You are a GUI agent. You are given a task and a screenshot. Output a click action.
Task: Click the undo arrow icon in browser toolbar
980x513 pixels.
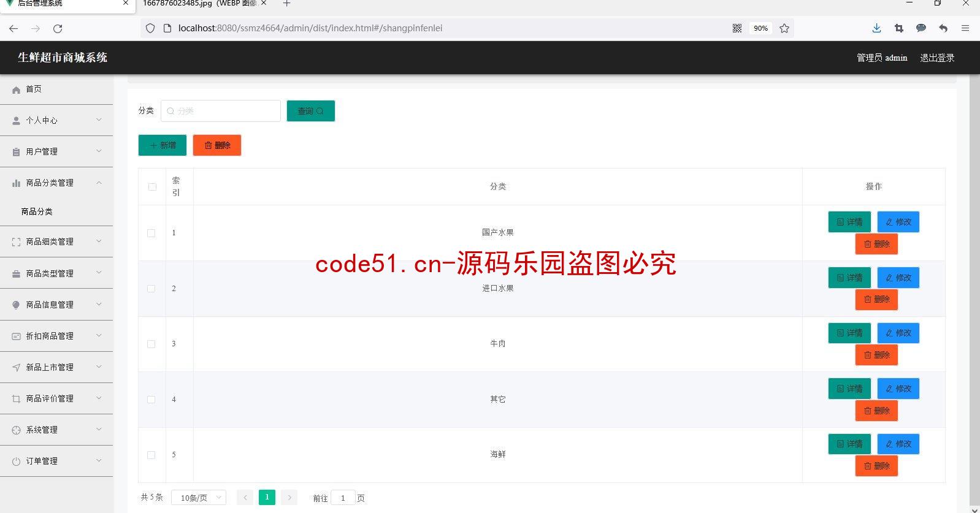[x=943, y=28]
